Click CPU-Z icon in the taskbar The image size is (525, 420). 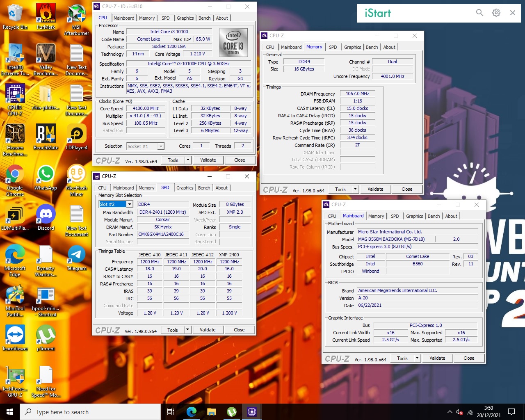(252, 411)
